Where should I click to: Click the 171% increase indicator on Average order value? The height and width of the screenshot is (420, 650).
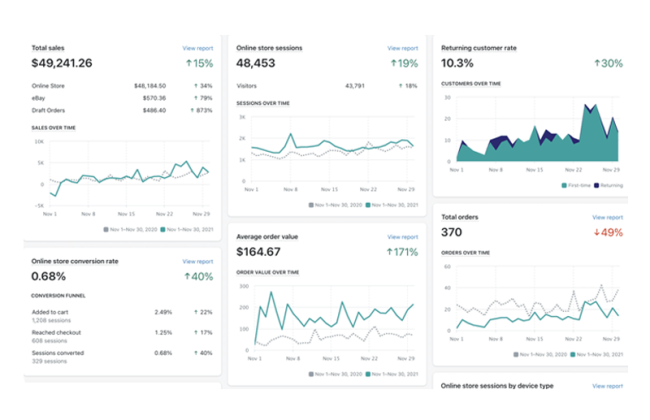(x=400, y=253)
